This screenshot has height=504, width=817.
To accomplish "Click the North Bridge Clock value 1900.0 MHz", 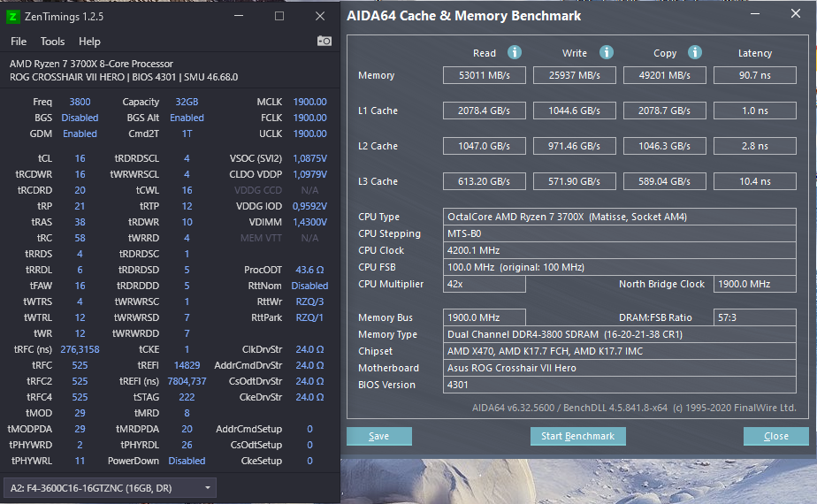I will coord(754,284).
